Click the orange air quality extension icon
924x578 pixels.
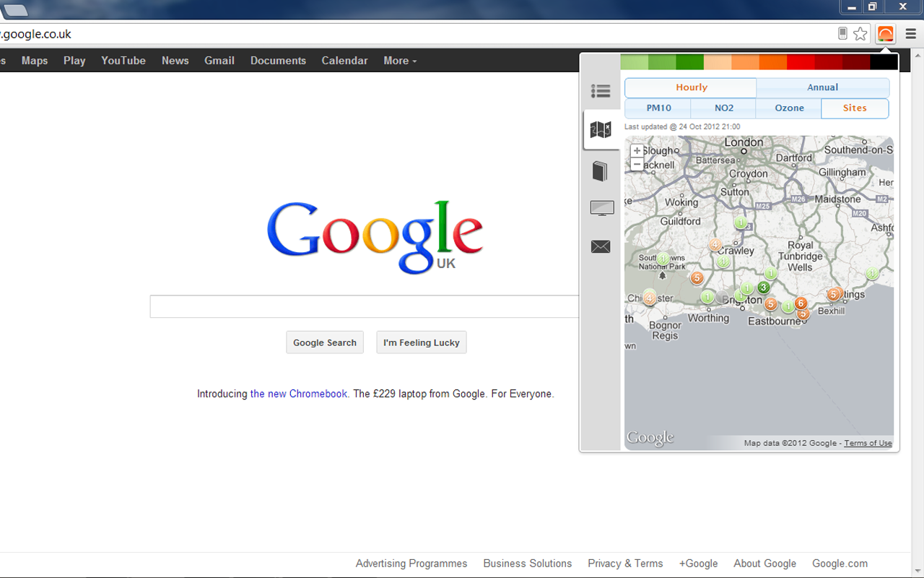(885, 33)
